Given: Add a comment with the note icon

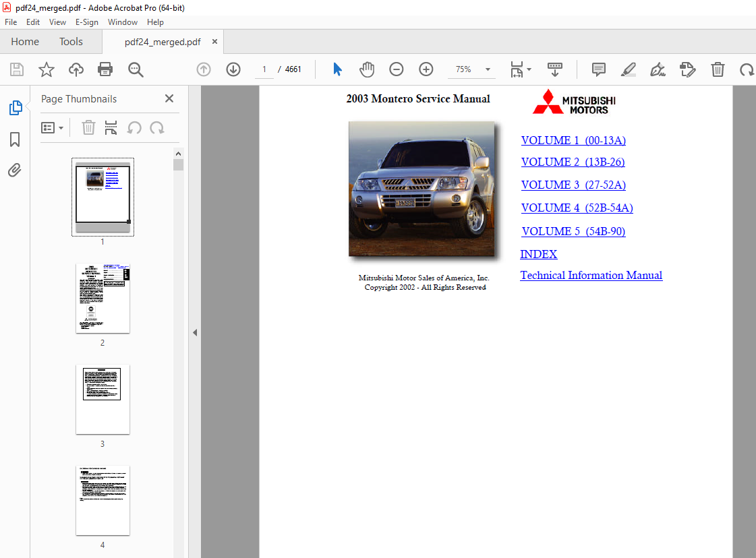Looking at the screenshot, I should click(x=598, y=69).
